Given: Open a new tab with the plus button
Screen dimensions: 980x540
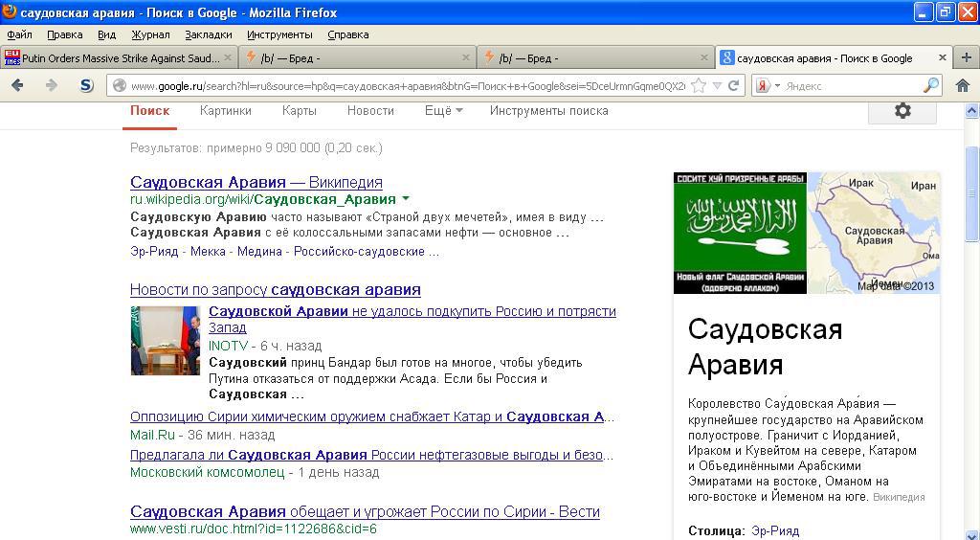Looking at the screenshot, I should 967,57.
